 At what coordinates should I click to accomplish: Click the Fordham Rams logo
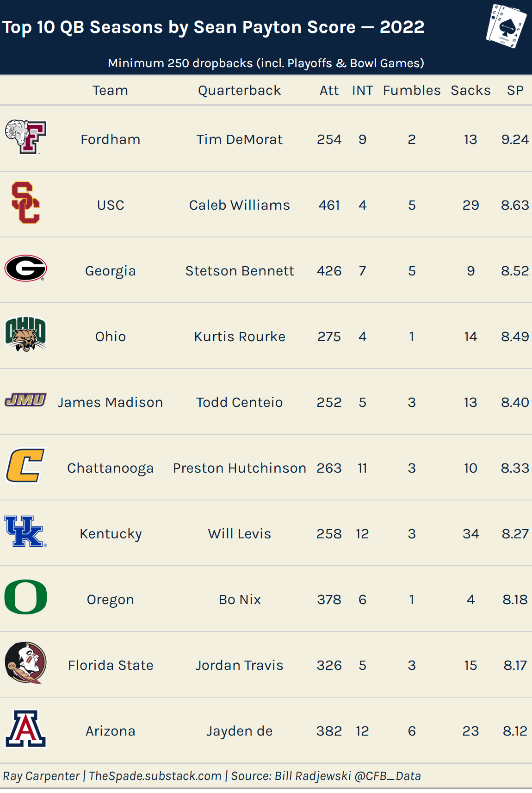pos(25,137)
